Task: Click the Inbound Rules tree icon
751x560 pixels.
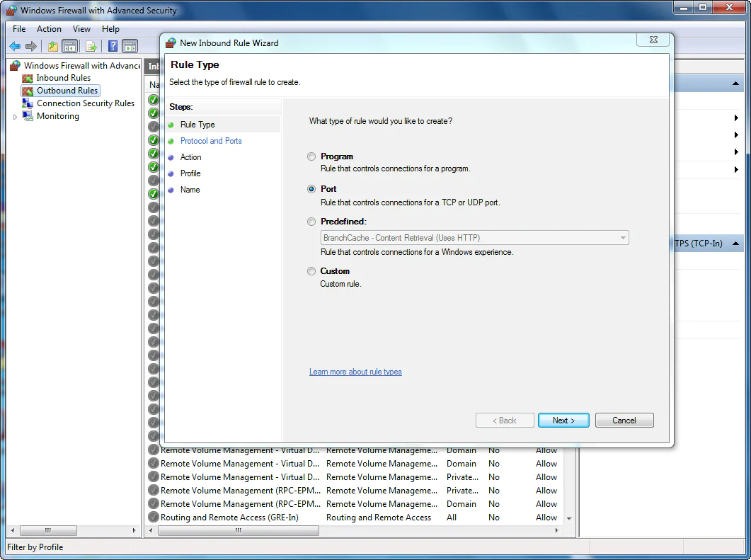Action: point(28,78)
